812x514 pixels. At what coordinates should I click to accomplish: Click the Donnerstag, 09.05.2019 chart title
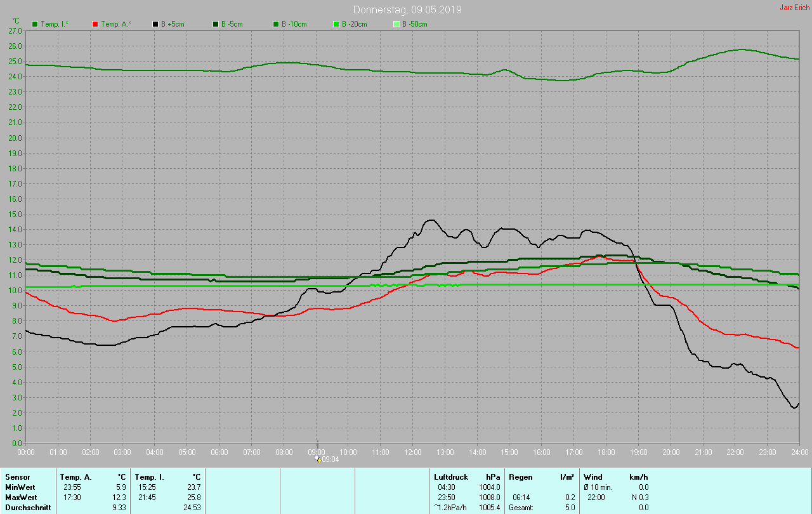point(407,10)
